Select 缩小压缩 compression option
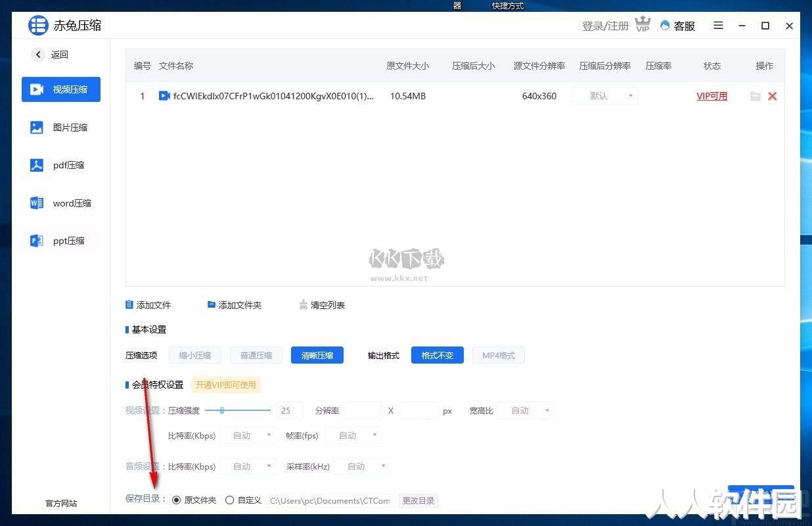This screenshot has height=526, width=812. 195,355
